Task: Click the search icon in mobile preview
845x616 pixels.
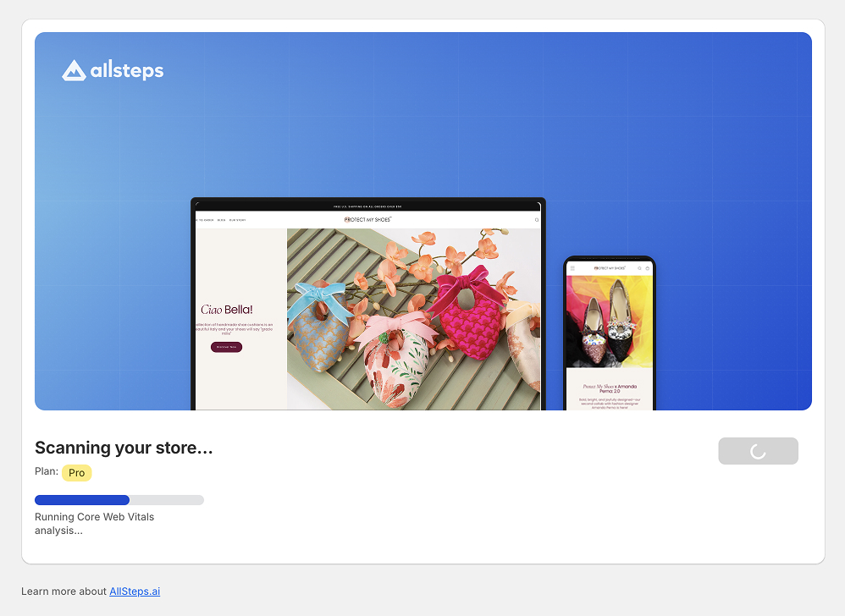Action: 639,268
